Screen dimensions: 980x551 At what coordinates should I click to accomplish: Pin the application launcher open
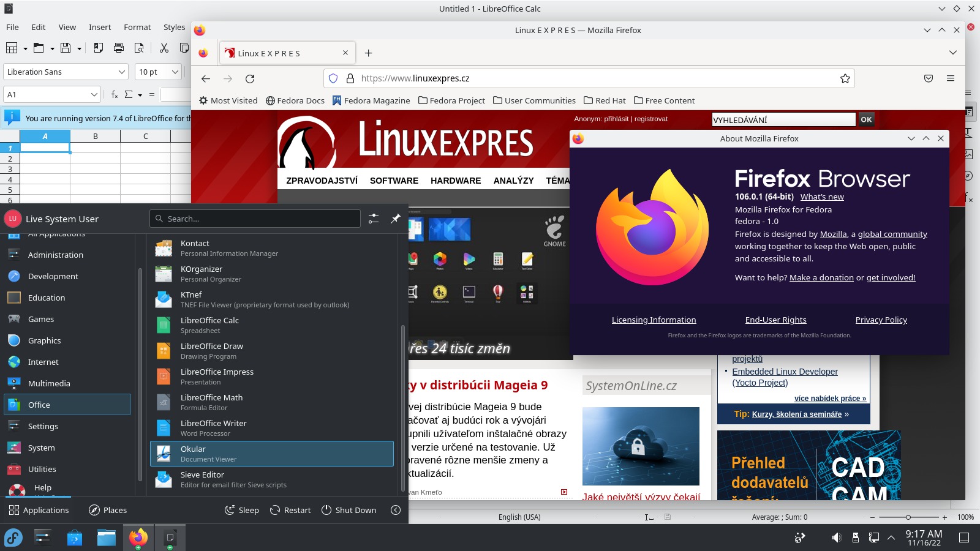pyautogui.click(x=396, y=219)
